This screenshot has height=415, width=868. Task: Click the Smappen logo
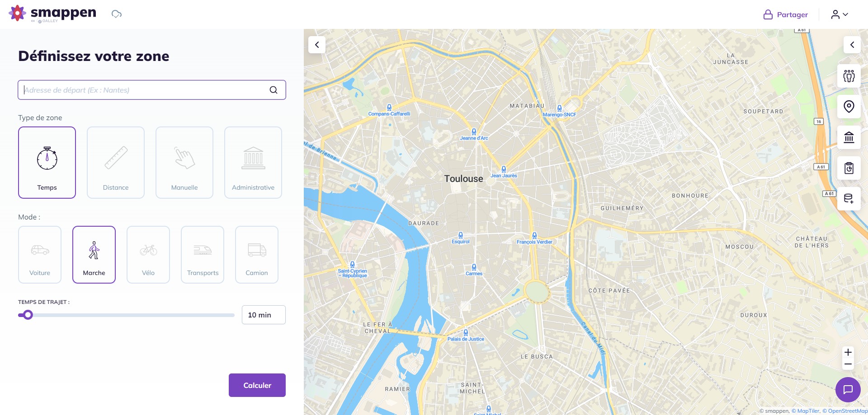click(x=52, y=14)
